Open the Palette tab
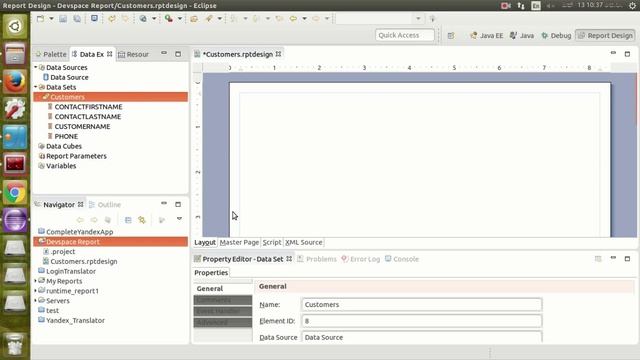Viewport: 640px width, 360px height. point(51,54)
